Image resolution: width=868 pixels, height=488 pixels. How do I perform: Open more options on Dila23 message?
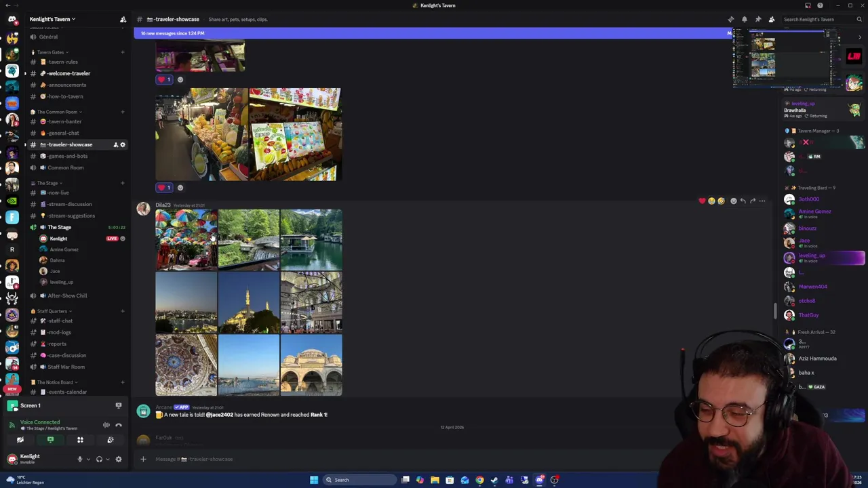pos(762,201)
